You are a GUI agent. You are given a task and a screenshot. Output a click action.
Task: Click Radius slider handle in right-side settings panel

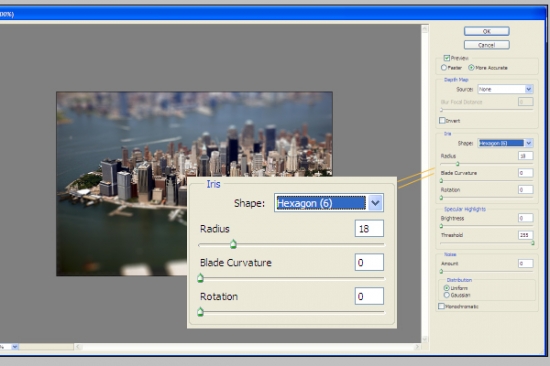click(457, 164)
